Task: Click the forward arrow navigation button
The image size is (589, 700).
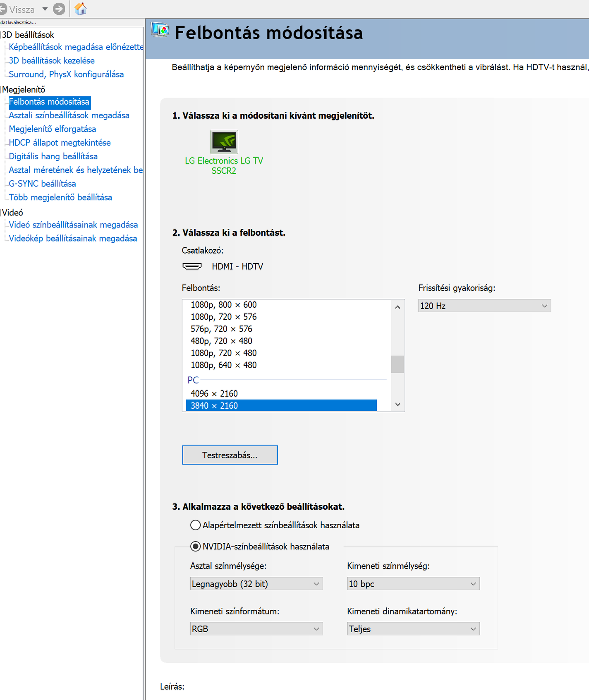Action: [59, 9]
